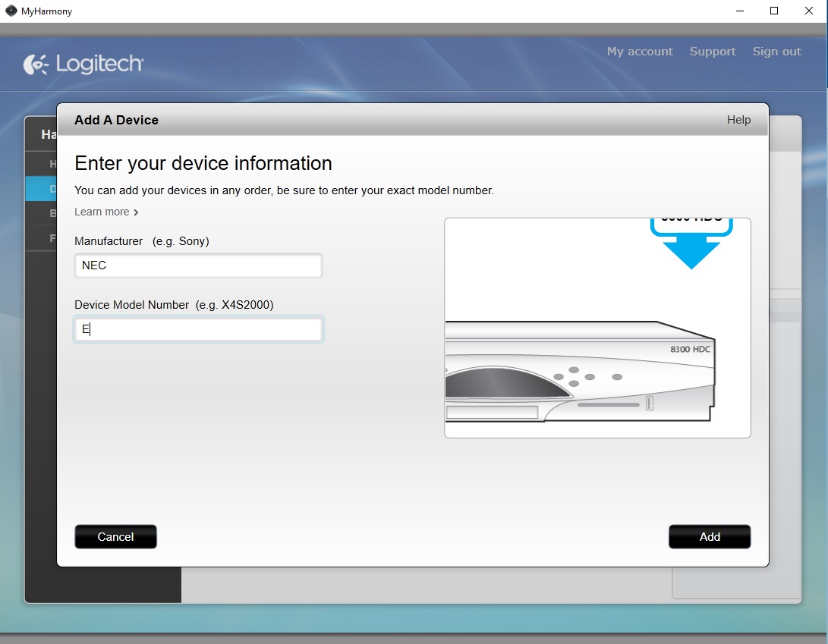Cancel adding the device
Screen dimensions: 828x644
click(x=115, y=537)
